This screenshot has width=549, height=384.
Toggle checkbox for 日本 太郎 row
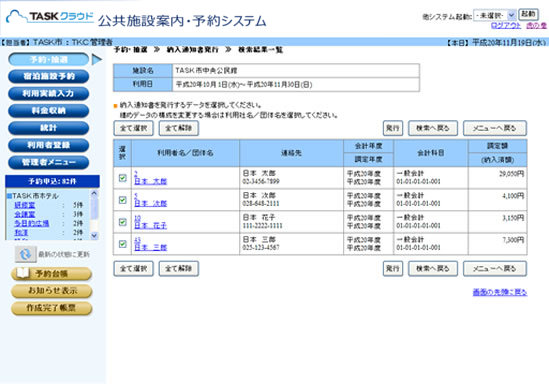[x=123, y=178]
